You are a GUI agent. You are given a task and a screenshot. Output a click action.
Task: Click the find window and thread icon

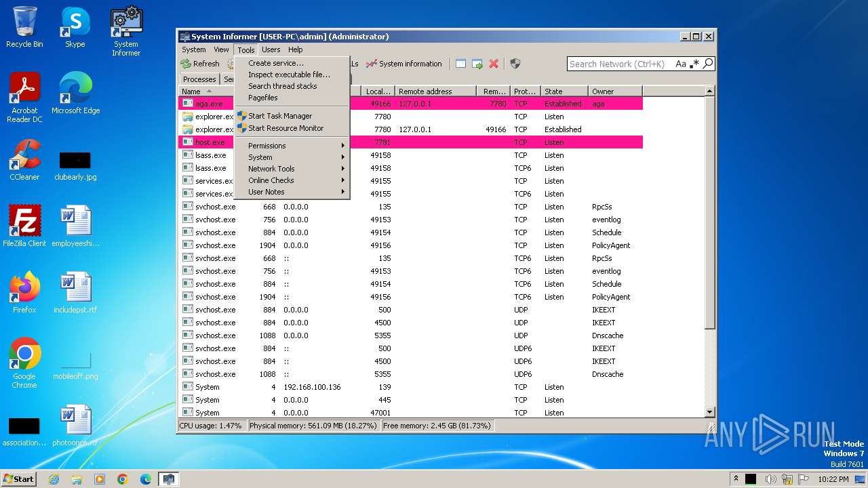477,64
